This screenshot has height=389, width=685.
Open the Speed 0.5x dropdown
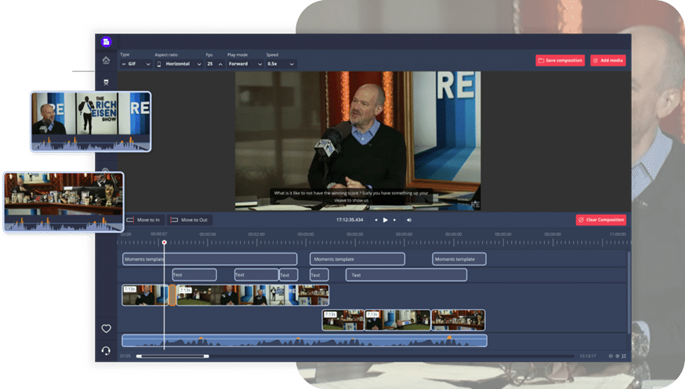(281, 64)
